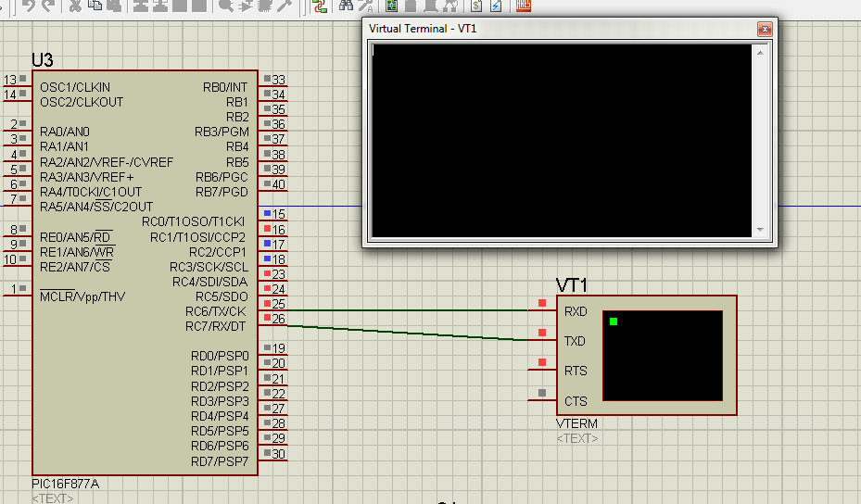Click the Virtual Terminal scrollbar up arrow
The width and height of the screenshot is (861, 504).
[760, 53]
